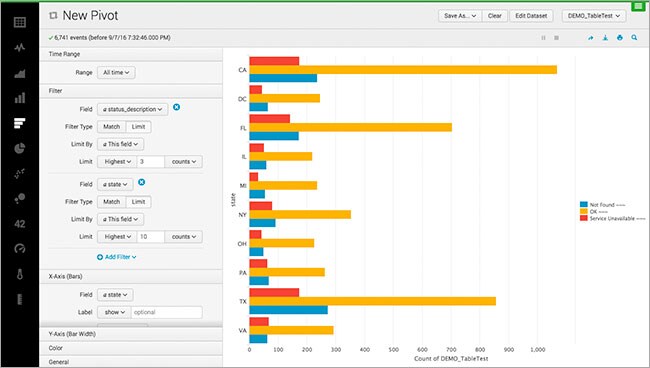Viewport: 650px width, 368px height.
Task: Select the Radial Gauge visualization icon
Action: (x=19, y=249)
